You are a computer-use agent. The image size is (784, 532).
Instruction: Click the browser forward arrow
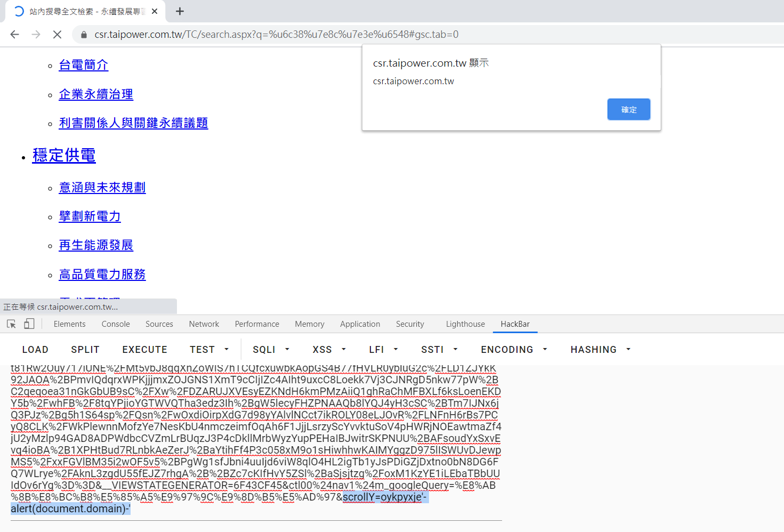tap(36, 35)
